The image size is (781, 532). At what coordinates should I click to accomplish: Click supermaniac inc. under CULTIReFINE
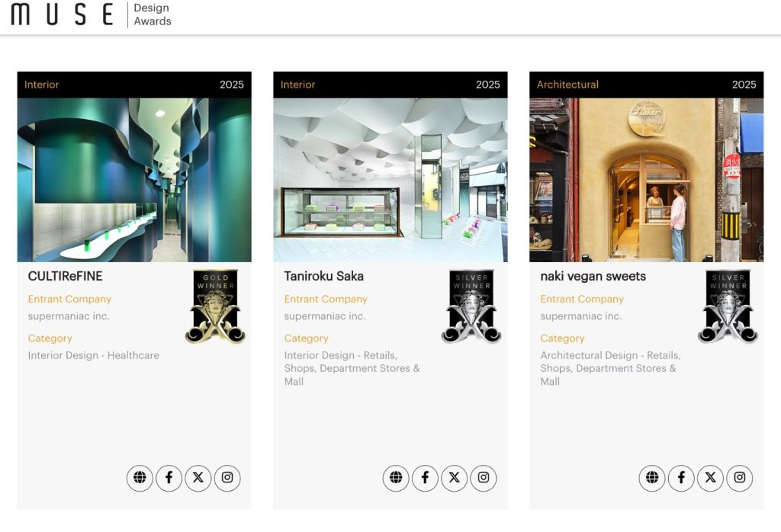click(69, 316)
